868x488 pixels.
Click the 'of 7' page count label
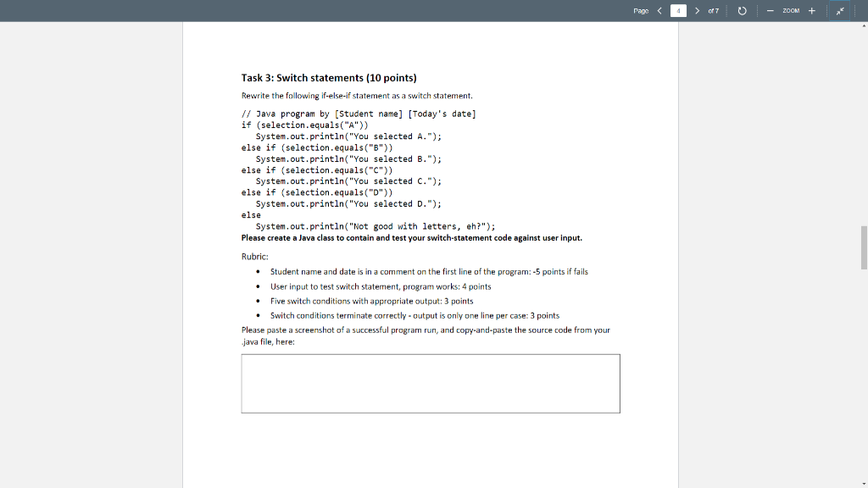tap(713, 10)
